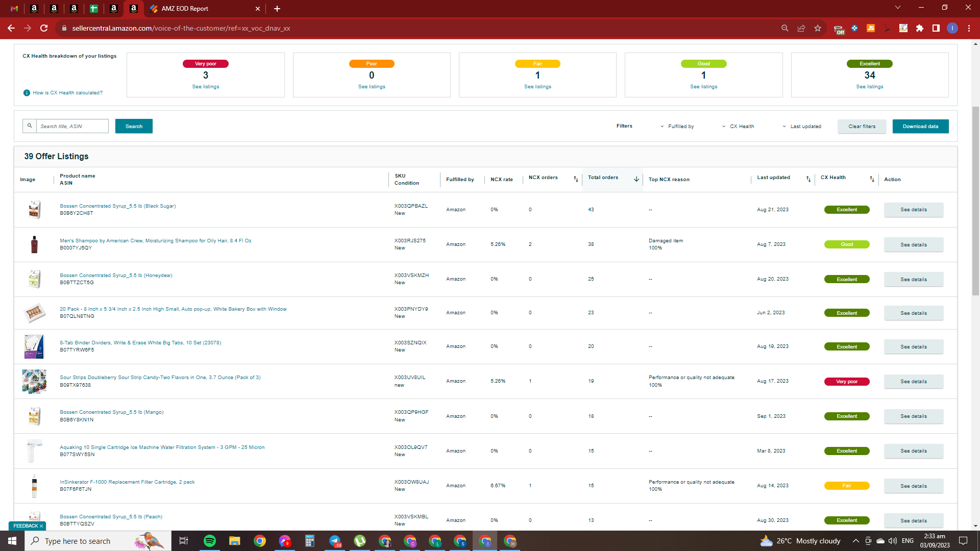Open Telegram from the taskbar
Viewport: 980px width, 551px height.
tap(335, 541)
